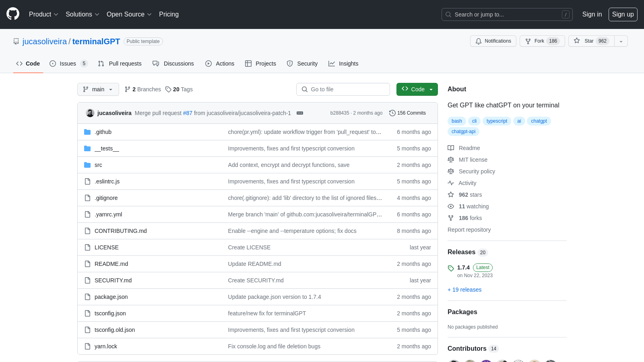The height and width of the screenshot is (362, 644).
Task: Click the eye icon next to 11 watching
Action: click(451, 206)
